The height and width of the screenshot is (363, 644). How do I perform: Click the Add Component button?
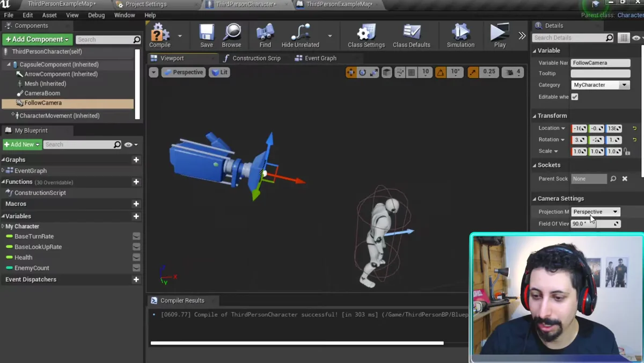(37, 39)
